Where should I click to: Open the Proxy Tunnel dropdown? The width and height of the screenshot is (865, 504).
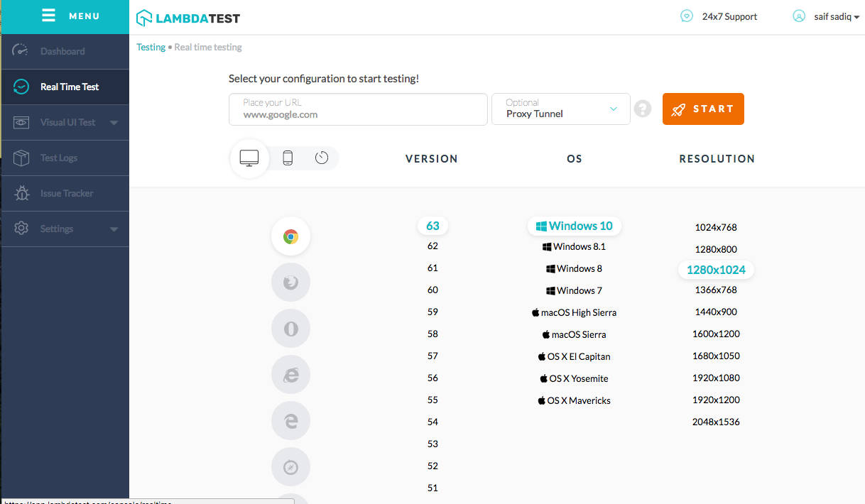pos(560,109)
